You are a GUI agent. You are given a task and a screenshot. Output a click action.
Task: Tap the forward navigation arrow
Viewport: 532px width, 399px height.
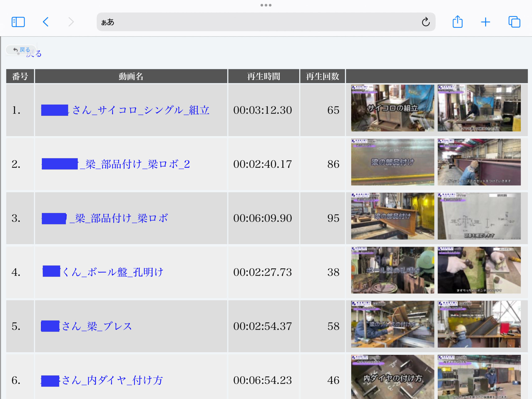pos(71,22)
